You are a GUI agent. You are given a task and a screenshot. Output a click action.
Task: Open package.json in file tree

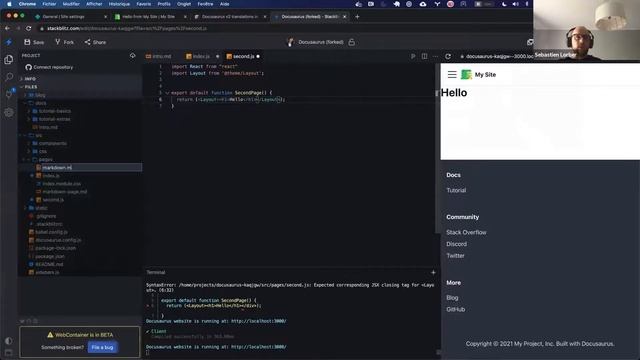pyautogui.click(x=49, y=256)
